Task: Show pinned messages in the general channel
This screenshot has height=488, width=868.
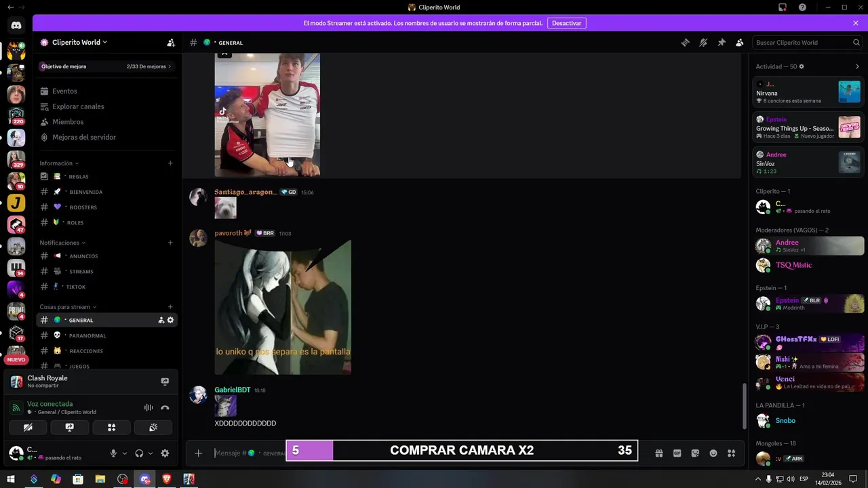Action: point(722,42)
